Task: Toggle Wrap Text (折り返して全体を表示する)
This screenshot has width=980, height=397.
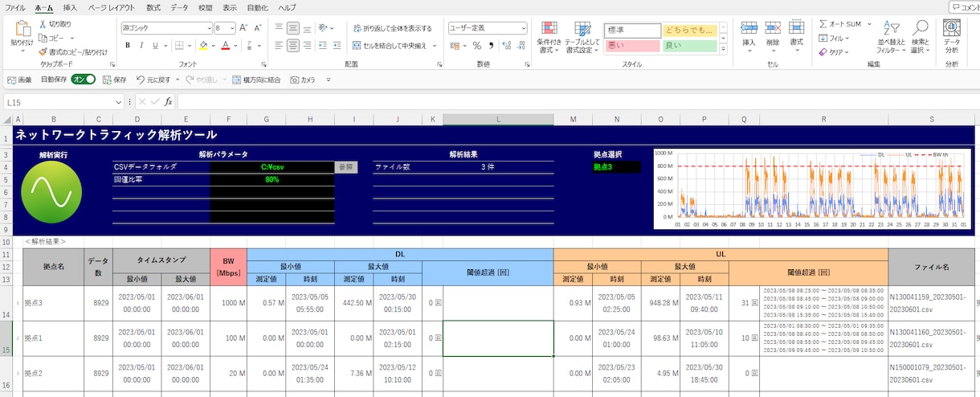Action: (x=391, y=28)
